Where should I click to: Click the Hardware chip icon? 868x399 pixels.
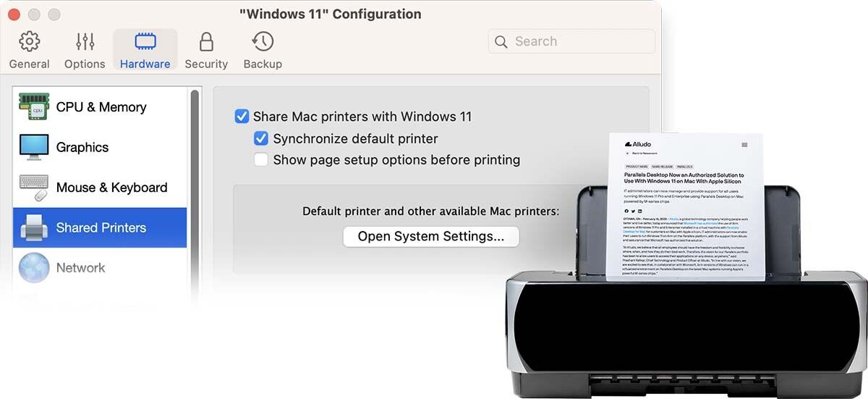(145, 41)
